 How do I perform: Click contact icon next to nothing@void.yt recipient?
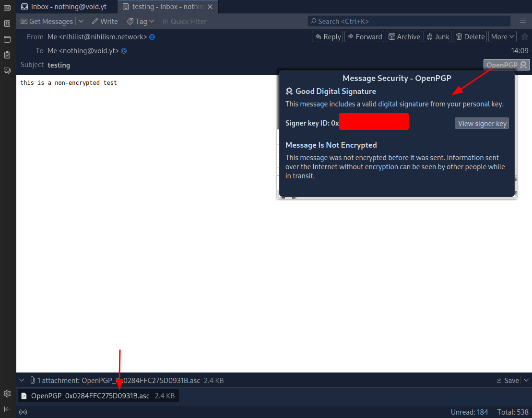pyautogui.click(x=124, y=51)
